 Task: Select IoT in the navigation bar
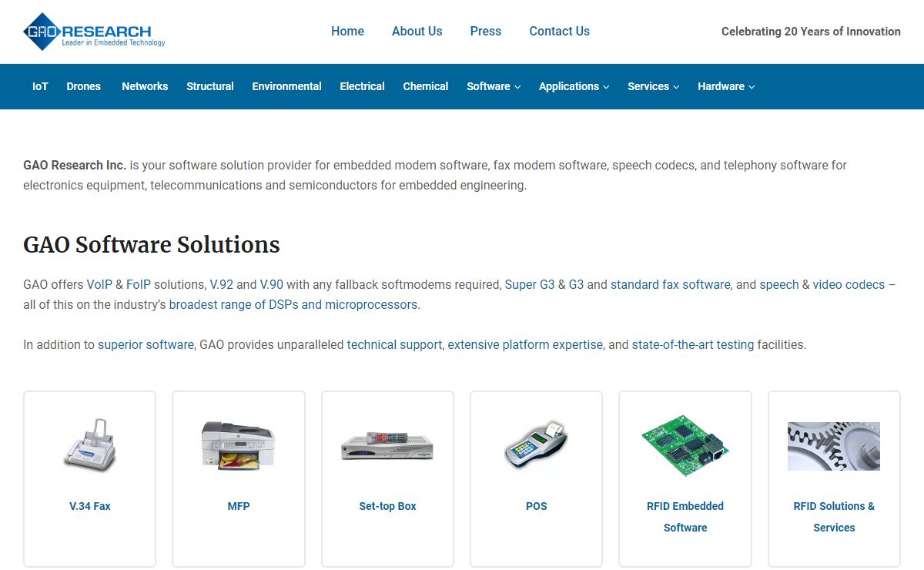click(40, 86)
